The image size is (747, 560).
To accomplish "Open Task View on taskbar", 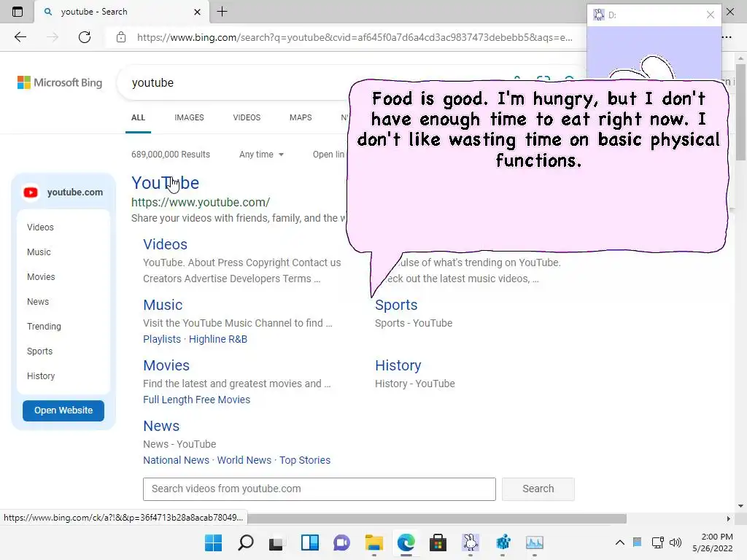I will pos(276,542).
